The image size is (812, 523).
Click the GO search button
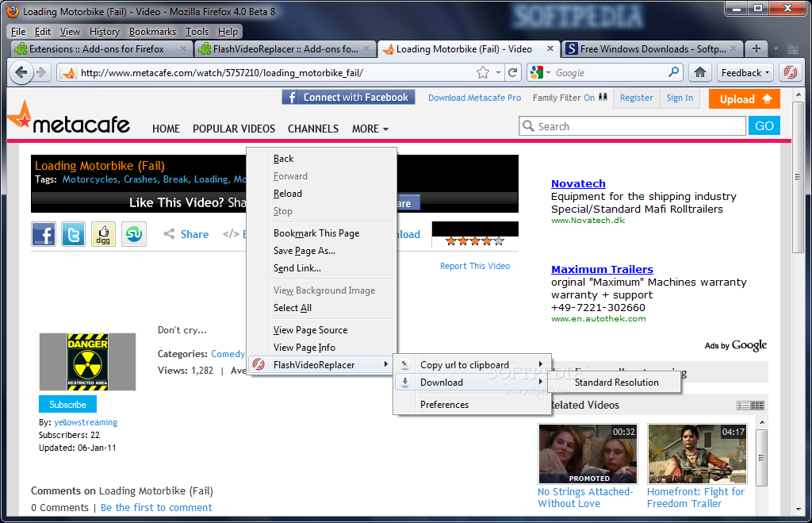point(764,126)
